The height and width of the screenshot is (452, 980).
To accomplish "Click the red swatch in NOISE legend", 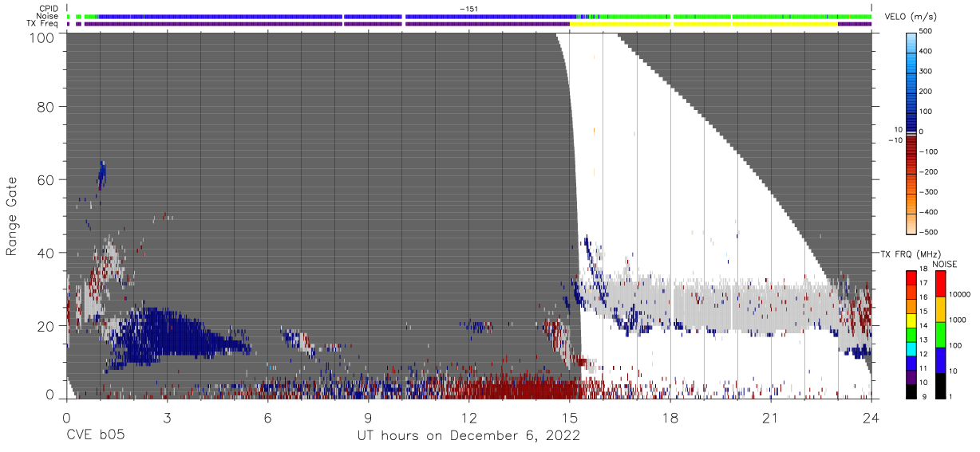I will pyautogui.click(x=940, y=284).
